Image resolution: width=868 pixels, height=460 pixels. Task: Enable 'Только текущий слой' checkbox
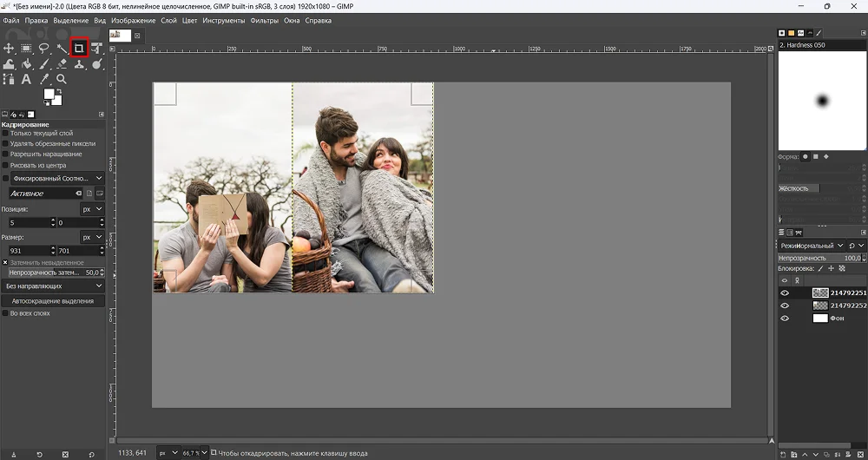click(5, 134)
